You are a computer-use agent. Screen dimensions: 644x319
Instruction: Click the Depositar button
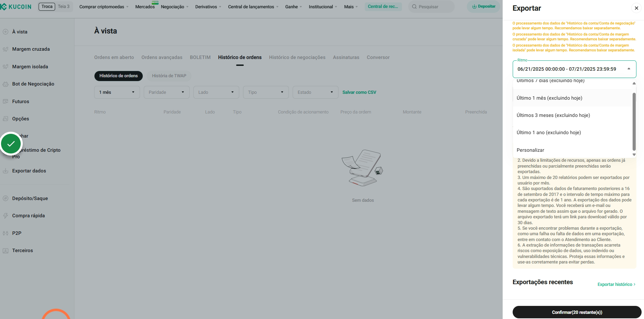point(483,7)
